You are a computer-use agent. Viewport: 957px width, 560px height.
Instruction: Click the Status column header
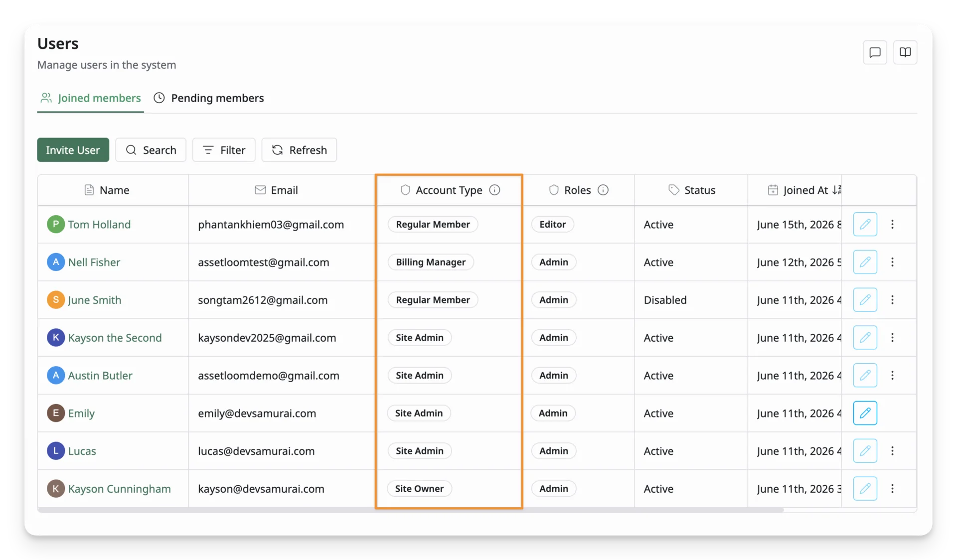[691, 190]
